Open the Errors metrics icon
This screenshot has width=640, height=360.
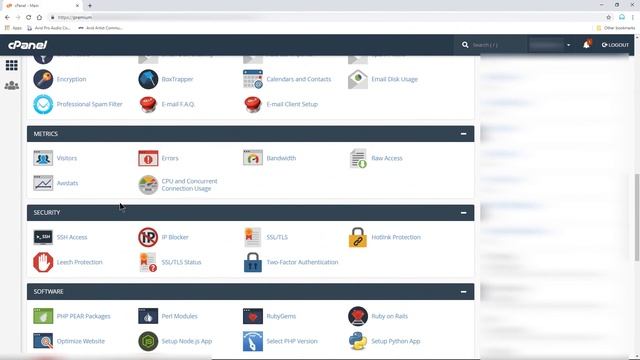tap(148, 158)
